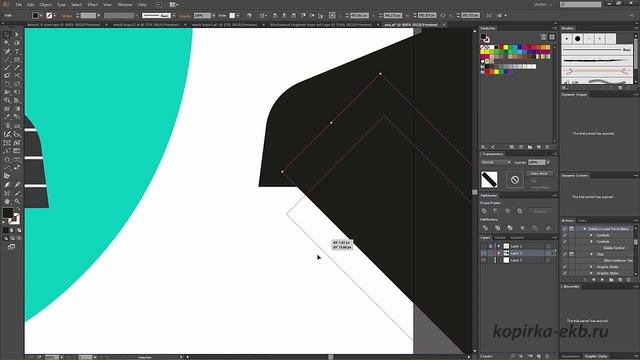Screen dimensions: 640x360
Task: Select the Selection (black arrow) tool
Action: 7,35
